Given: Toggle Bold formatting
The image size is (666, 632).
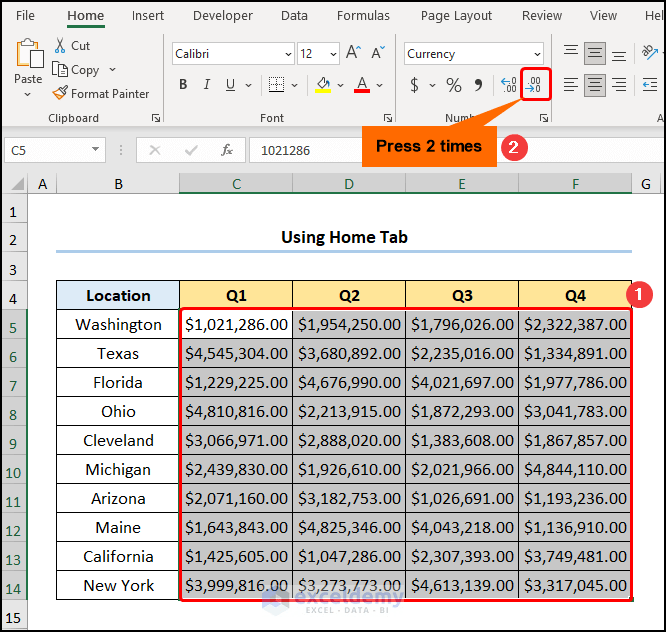Looking at the screenshot, I should [x=183, y=85].
